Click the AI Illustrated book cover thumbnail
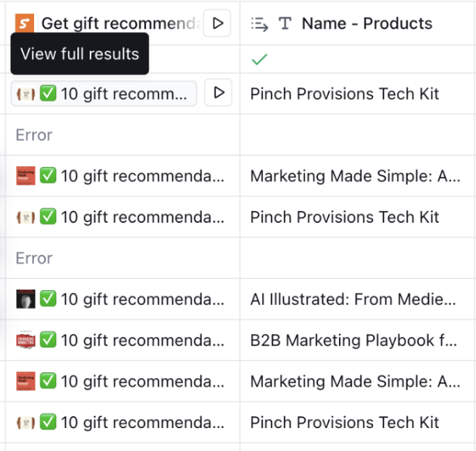This screenshot has height=451, width=476. (x=26, y=299)
